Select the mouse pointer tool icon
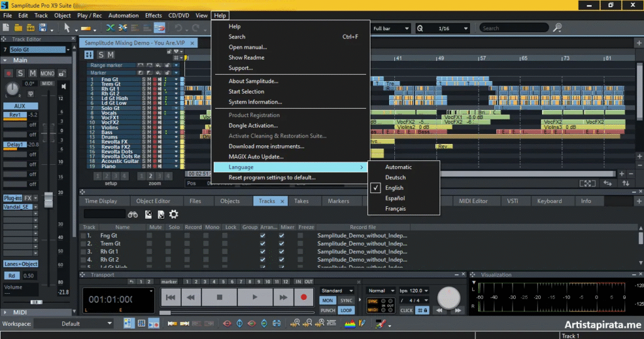The height and width of the screenshot is (339, 644). tap(67, 28)
